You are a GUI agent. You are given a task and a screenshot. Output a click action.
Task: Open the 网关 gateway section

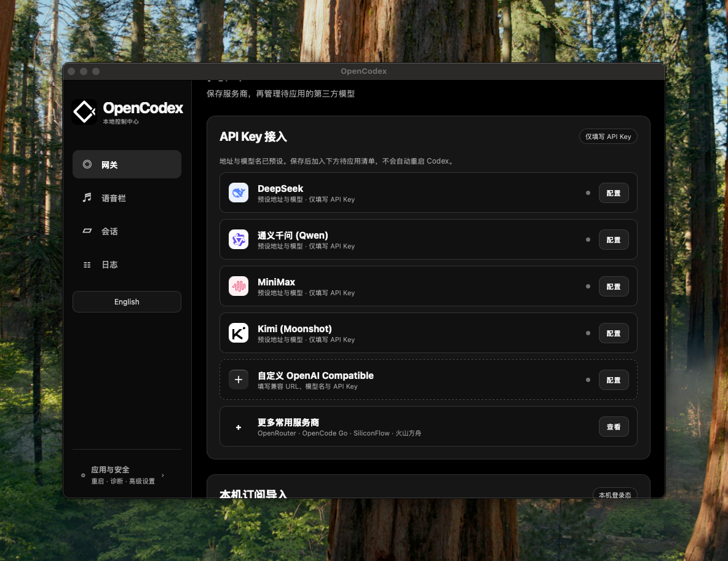tap(127, 164)
